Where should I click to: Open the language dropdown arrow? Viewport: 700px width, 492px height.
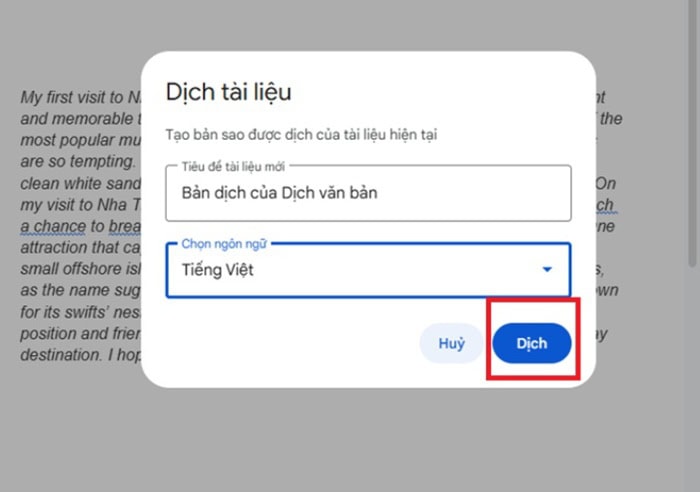tap(547, 269)
